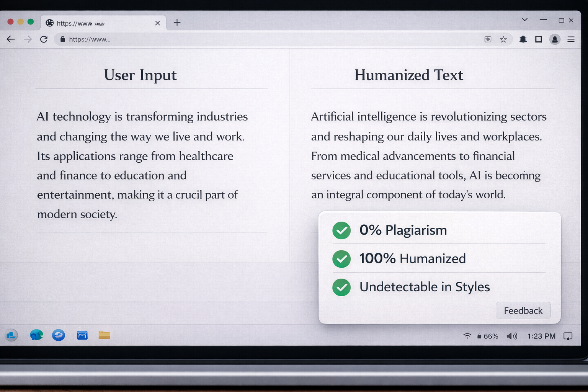The image size is (588, 392).
Task: Open the hamburger menu dropdown
Action: tap(571, 39)
